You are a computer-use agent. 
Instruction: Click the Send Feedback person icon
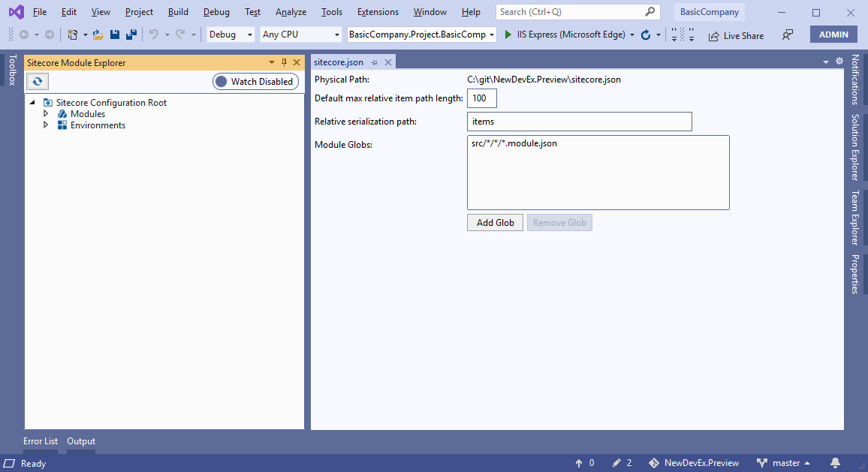[x=787, y=35]
